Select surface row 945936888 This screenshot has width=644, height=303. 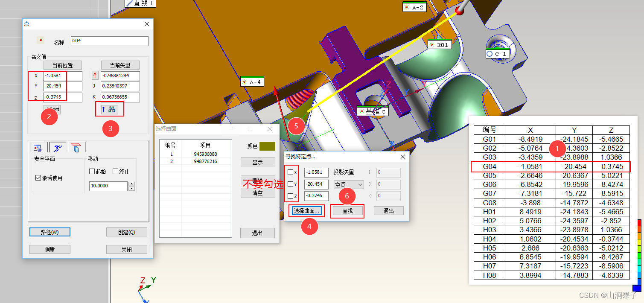[x=195, y=154]
